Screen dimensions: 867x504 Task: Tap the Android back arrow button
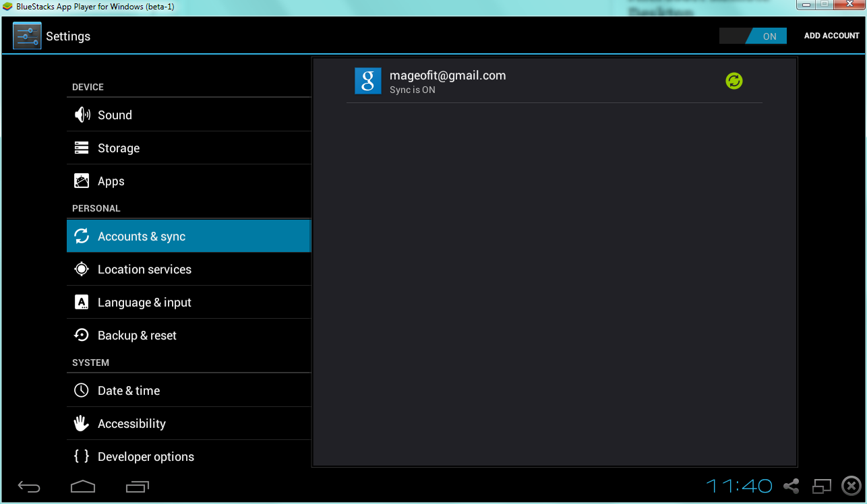pos(29,486)
